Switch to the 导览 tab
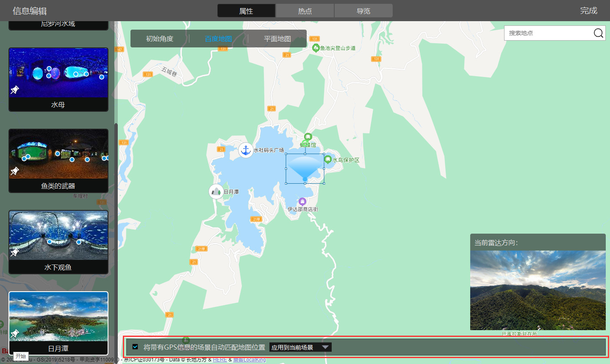Image resolution: width=610 pixels, height=364 pixels. (363, 11)
